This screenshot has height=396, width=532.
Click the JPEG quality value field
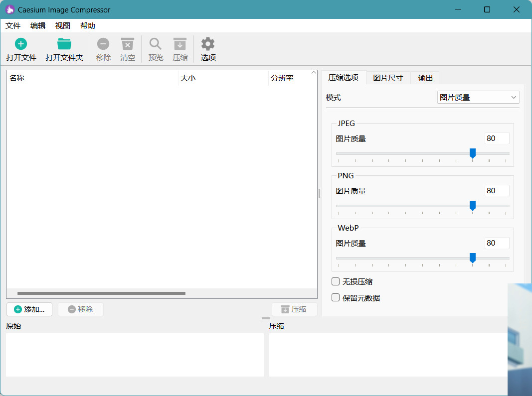497,138
